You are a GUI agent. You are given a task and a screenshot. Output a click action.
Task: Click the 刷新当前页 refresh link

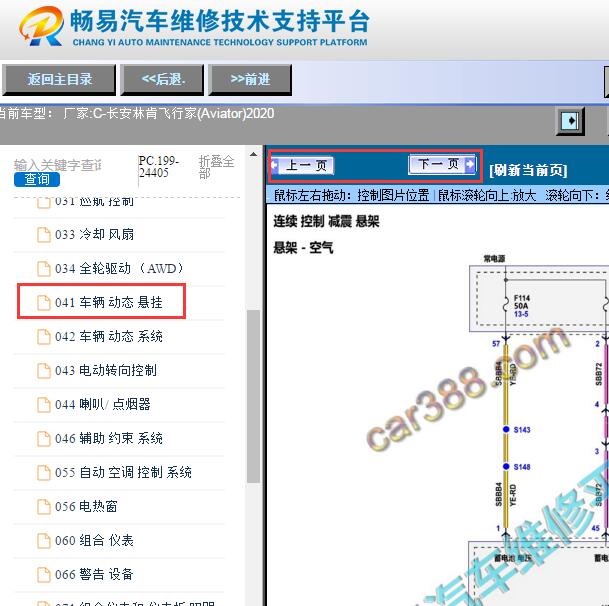pos(528,170)
